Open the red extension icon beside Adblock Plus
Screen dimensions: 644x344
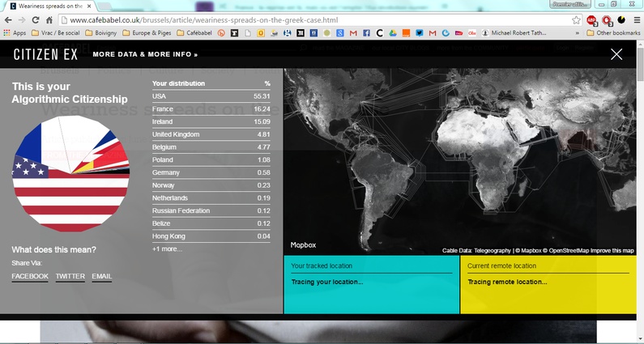pyautogui.click(x=607, y=19)
